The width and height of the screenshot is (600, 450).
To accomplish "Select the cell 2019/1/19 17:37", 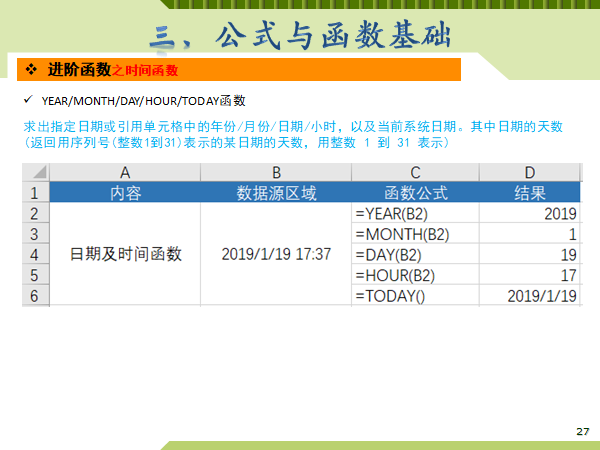I will pos(276,254).
